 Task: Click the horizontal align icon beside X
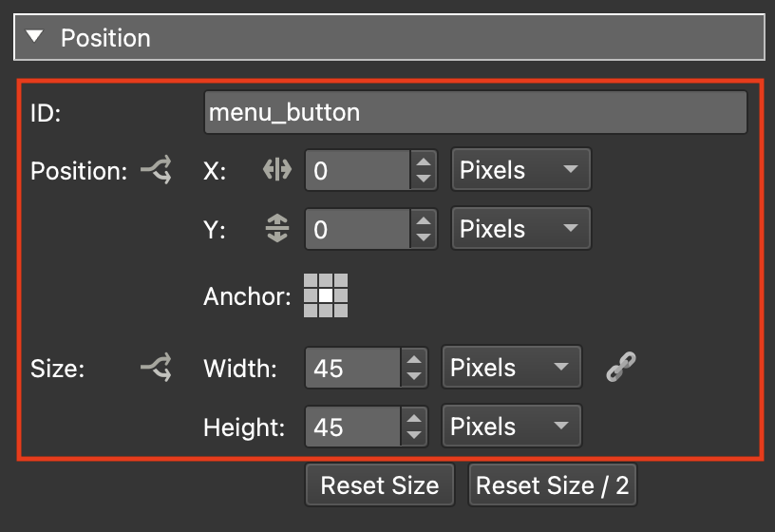(276, 171)
